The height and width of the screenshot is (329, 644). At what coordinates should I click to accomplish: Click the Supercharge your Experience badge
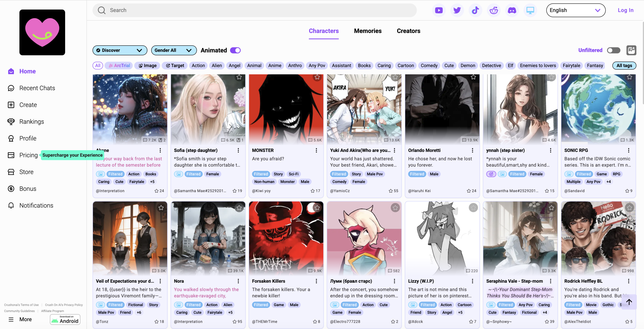click(x=72, y=155)
